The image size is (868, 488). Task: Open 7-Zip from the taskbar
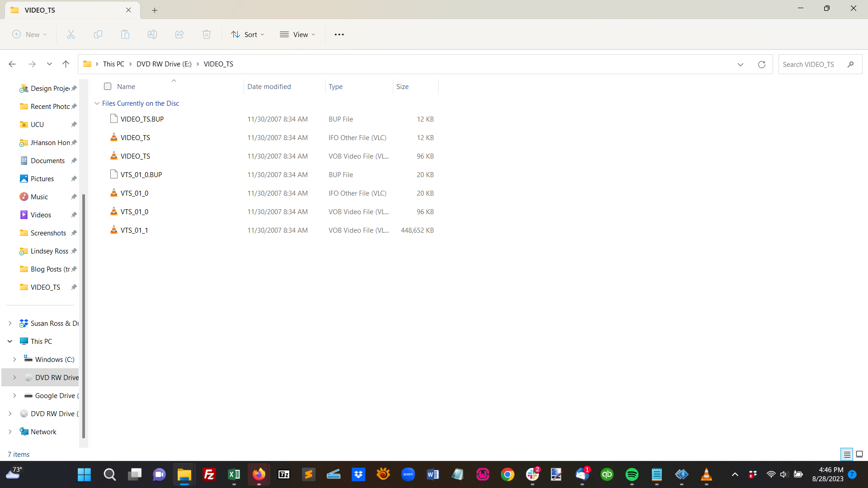click(x=283, y=474)
